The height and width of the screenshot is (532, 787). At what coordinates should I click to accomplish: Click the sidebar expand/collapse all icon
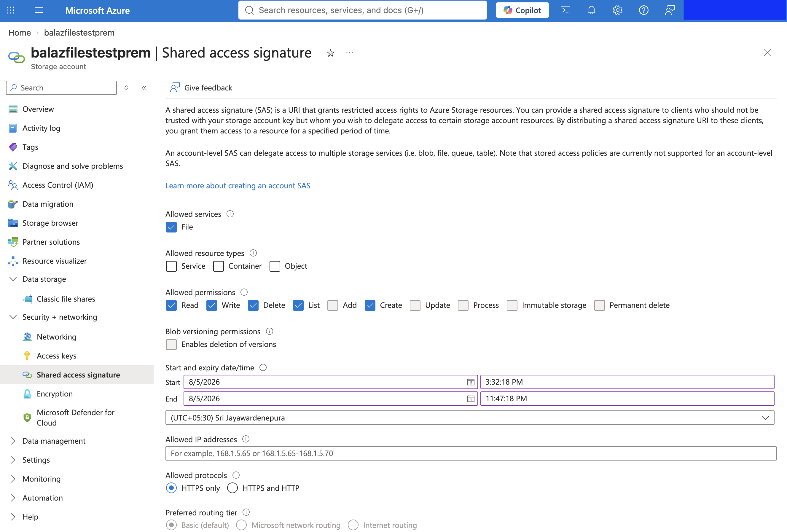126,88
